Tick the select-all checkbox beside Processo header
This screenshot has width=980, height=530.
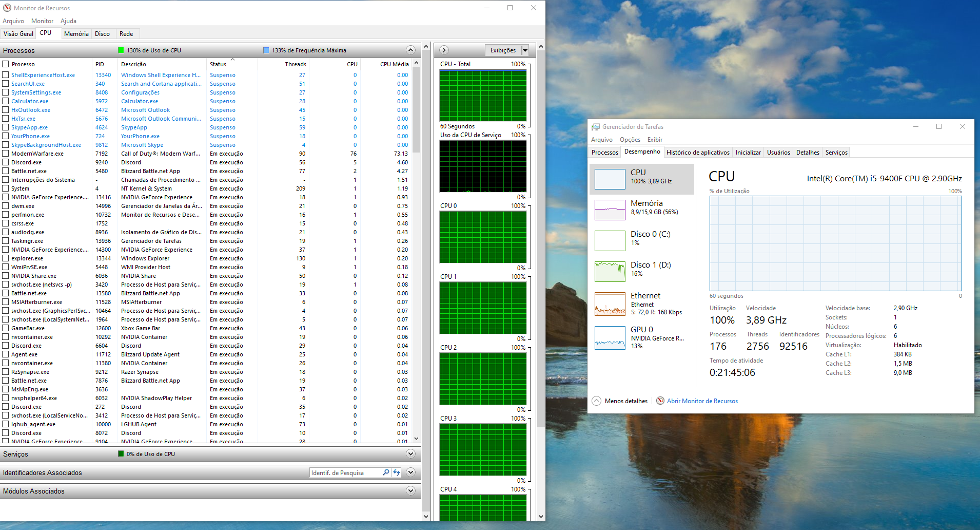coord(6,64)
